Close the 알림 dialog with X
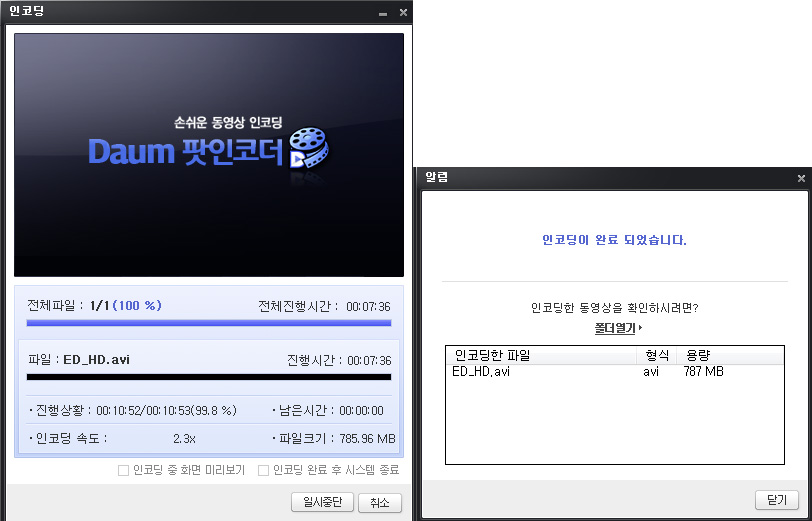Viewport: 812px width, 521px height. [801, 178]
